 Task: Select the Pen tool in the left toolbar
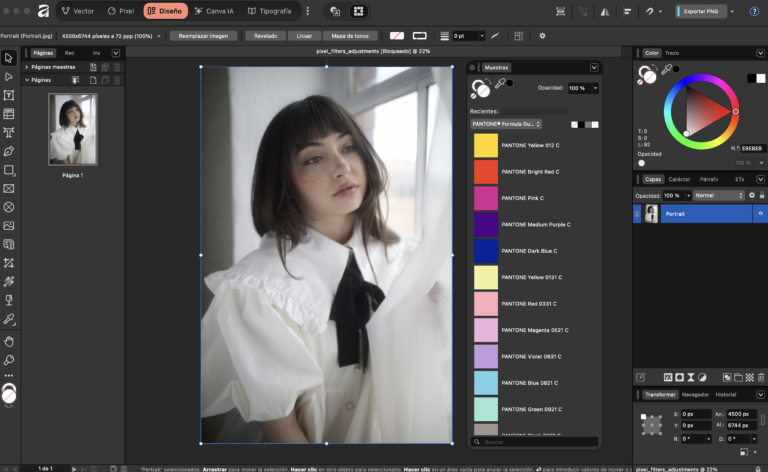tap(9, 151)
